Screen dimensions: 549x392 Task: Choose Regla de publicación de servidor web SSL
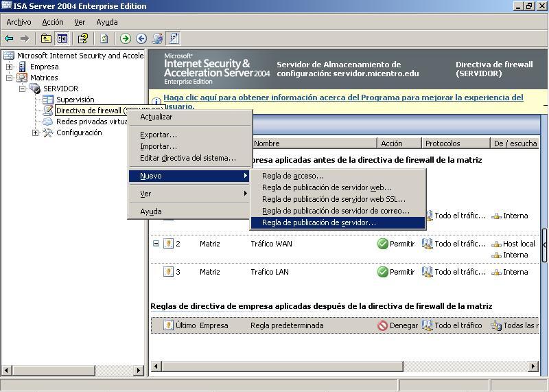[x=334, y=199]
